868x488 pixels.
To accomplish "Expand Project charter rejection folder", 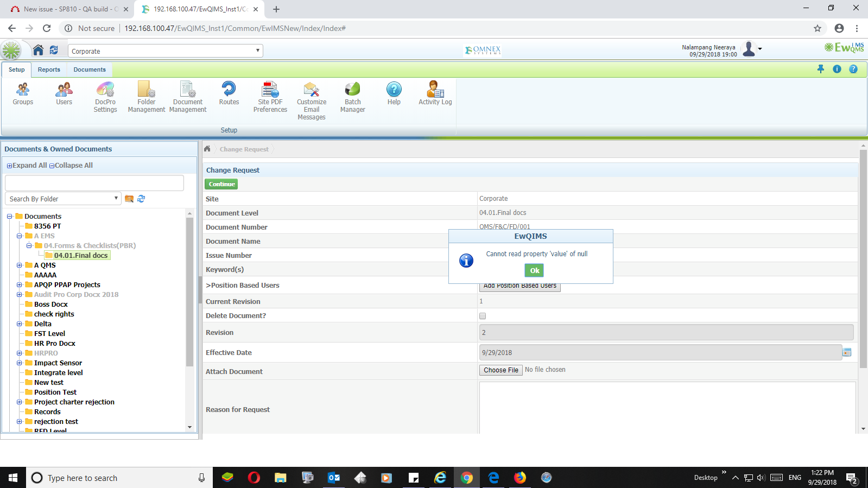I will 19,402.
